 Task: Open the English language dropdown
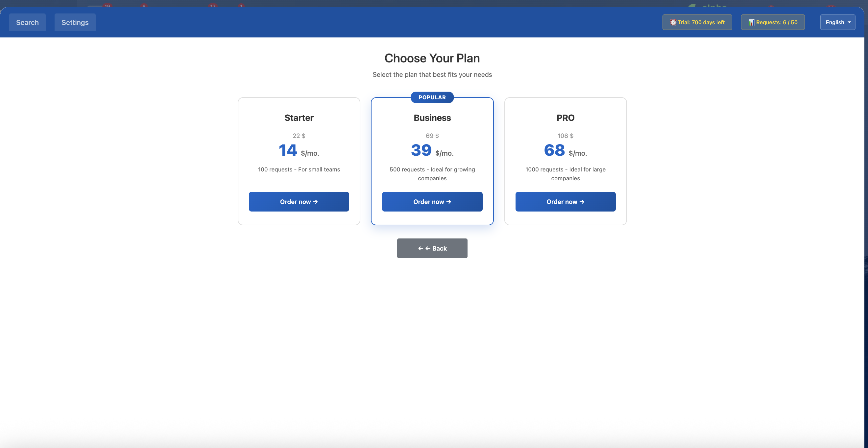tap(837, 22)
